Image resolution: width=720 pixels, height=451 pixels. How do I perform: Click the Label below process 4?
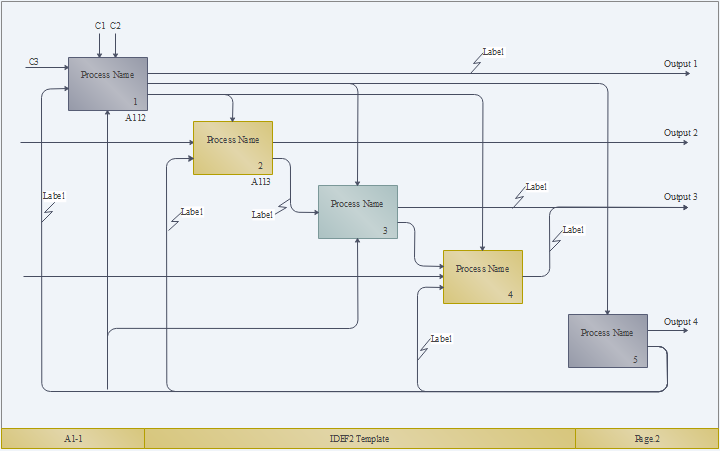point(441,339)
